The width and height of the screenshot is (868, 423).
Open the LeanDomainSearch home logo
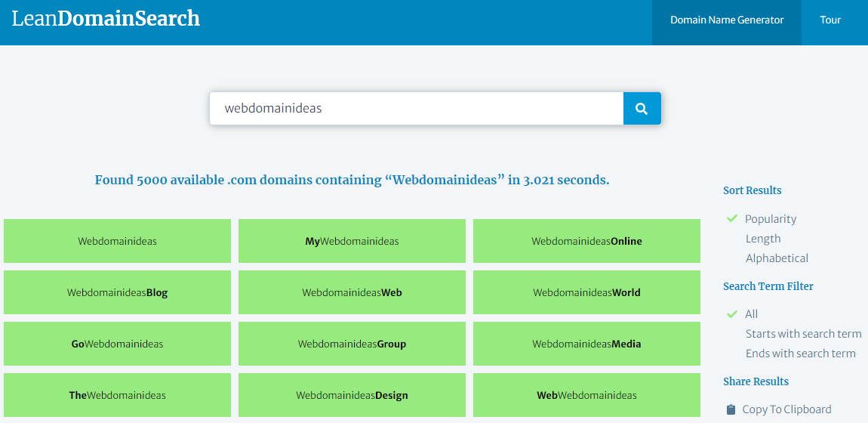[106, 19]
